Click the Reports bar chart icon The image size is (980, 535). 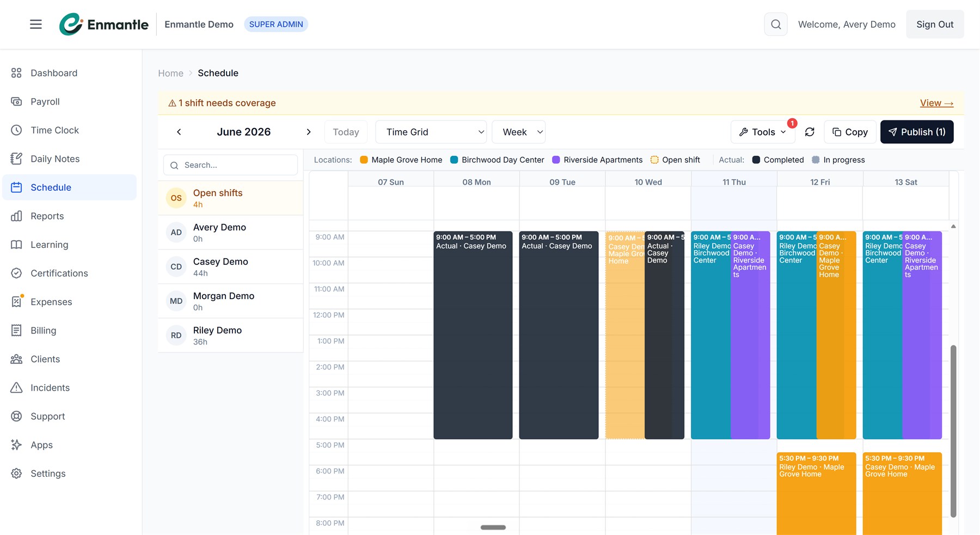pos(16,216)
